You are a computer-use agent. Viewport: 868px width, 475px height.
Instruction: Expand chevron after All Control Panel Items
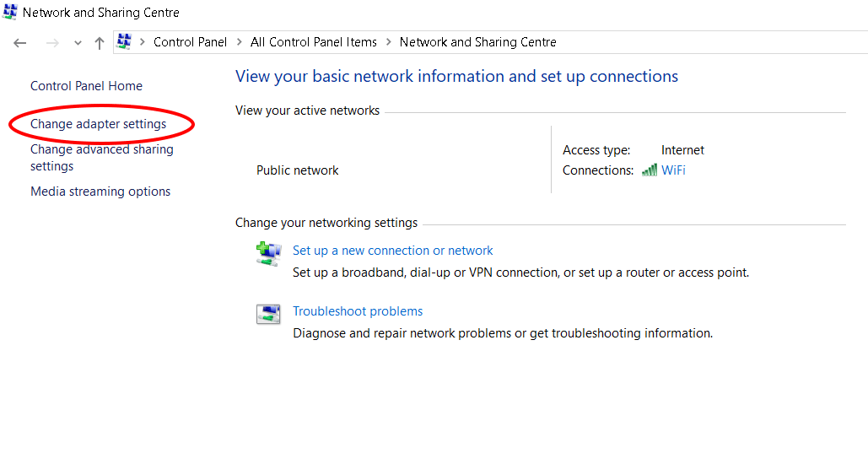[x=389, y=42]
